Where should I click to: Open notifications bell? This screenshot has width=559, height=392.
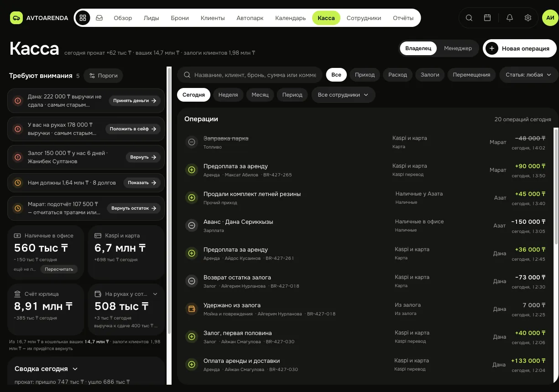pos(510,18)
